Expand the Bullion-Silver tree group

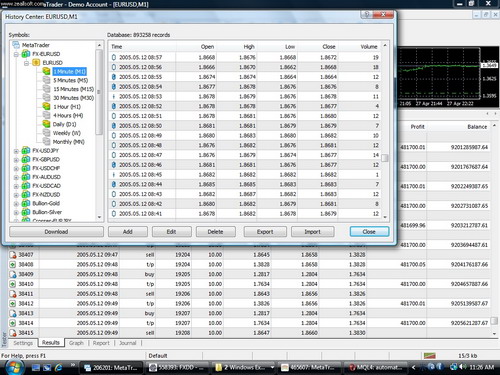pos(16,212)
